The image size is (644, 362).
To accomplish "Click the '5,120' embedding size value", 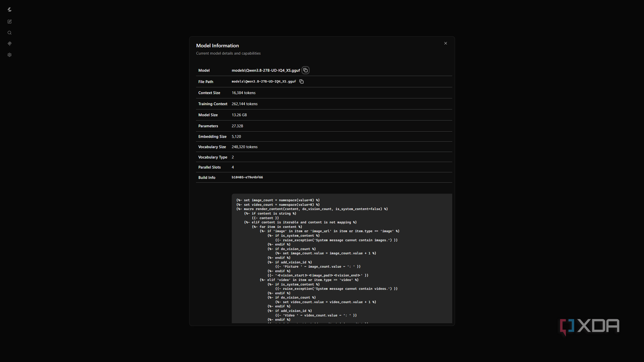I will click(x=236, y=137).
